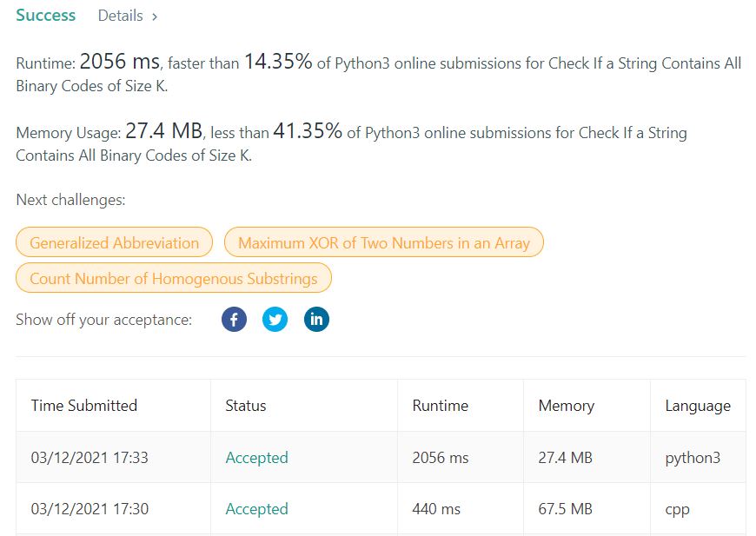Click the Success status heading
756x536 pixels.
click(x=46, y=16)
